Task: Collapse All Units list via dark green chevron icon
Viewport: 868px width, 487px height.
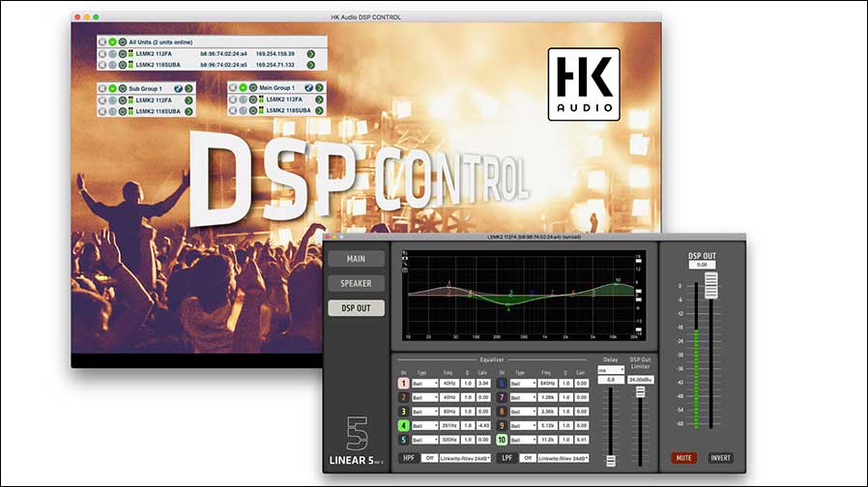Action: (123, 43)
